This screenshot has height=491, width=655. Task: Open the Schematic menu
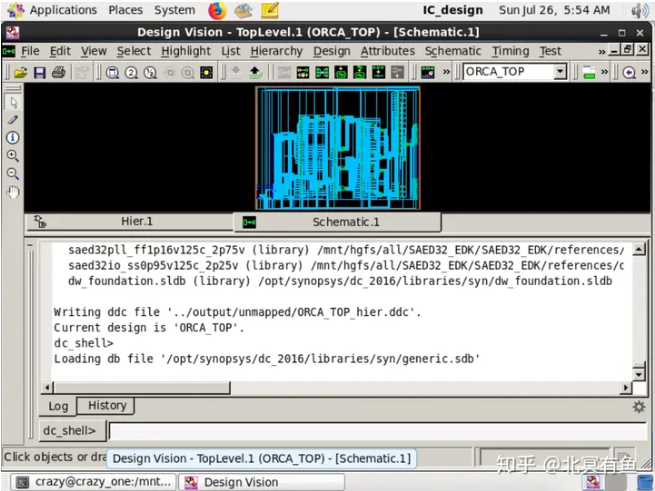(453, 51)
